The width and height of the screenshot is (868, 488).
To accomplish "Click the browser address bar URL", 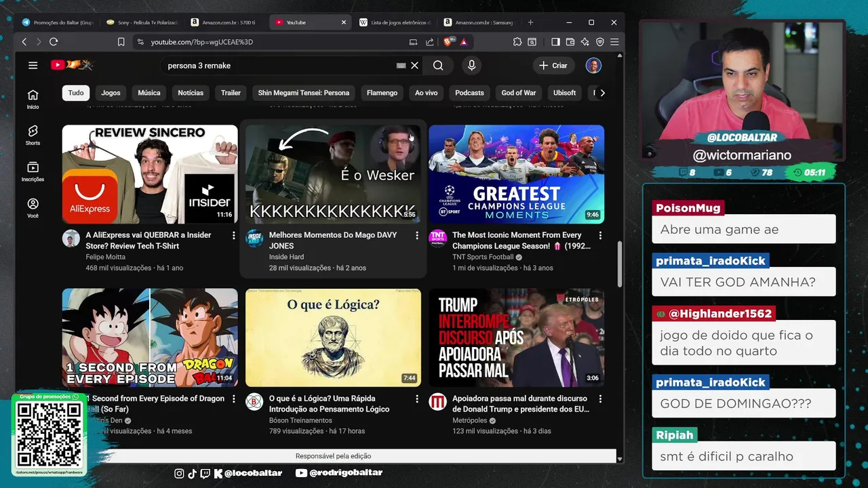I will pos(201,42).
